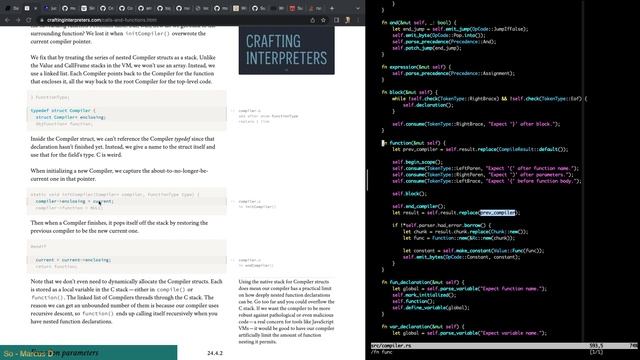Click paragraph starting 'When initializing a new Compiler'
This screenshot has height=360, width=640.
(x=120, y=175)
